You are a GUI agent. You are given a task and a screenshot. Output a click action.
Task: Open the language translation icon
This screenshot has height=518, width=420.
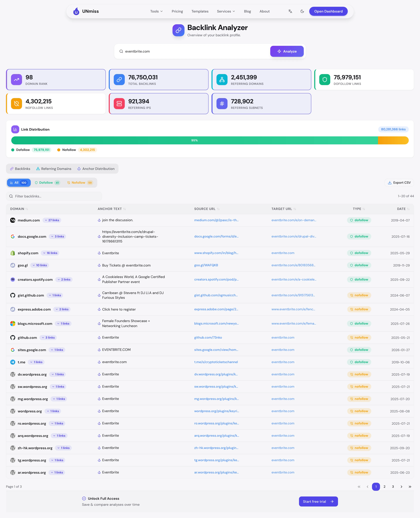[x=290, y=11]
